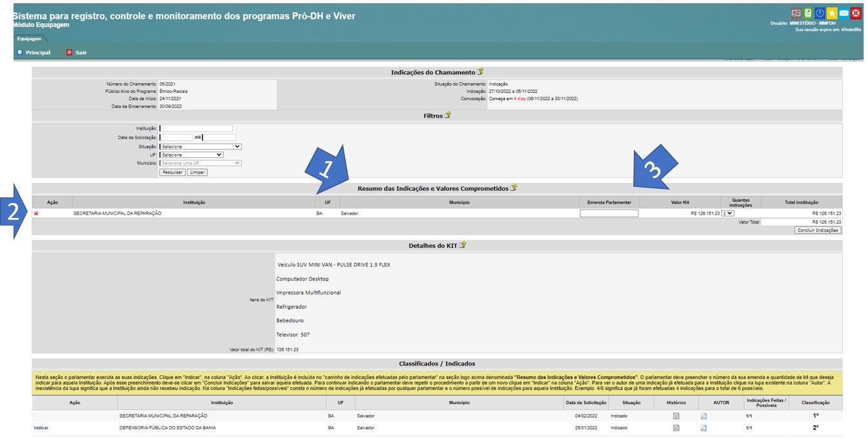Screen dimensions: 868x439
Task: Open help icon beside Resumo das Indicações
Action: pos(513,188)
